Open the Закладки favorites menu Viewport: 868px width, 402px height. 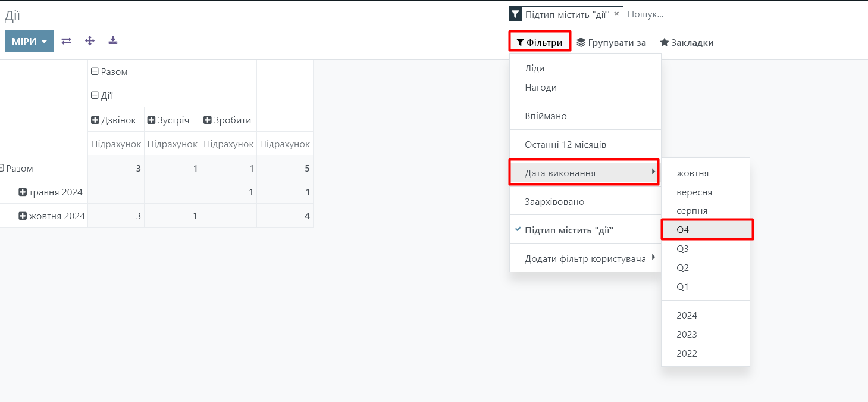[x=687, y=43]
